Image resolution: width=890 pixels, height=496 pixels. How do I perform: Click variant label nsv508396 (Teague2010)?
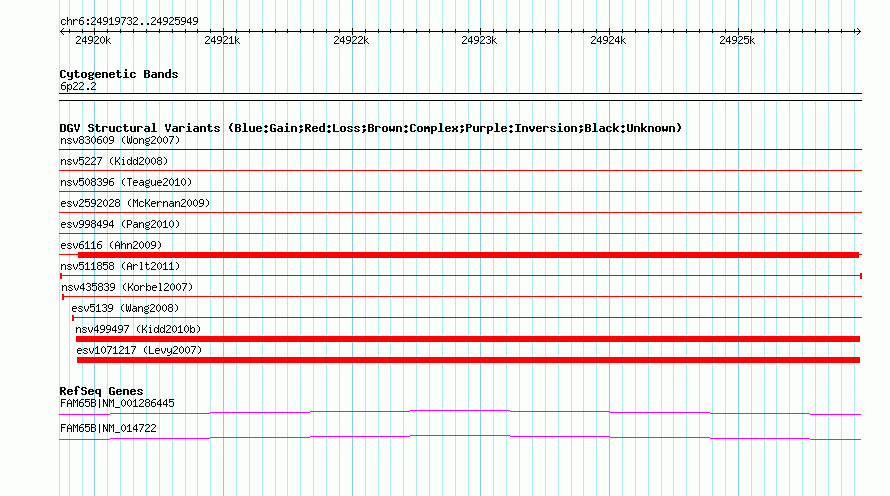coord(126,182)
